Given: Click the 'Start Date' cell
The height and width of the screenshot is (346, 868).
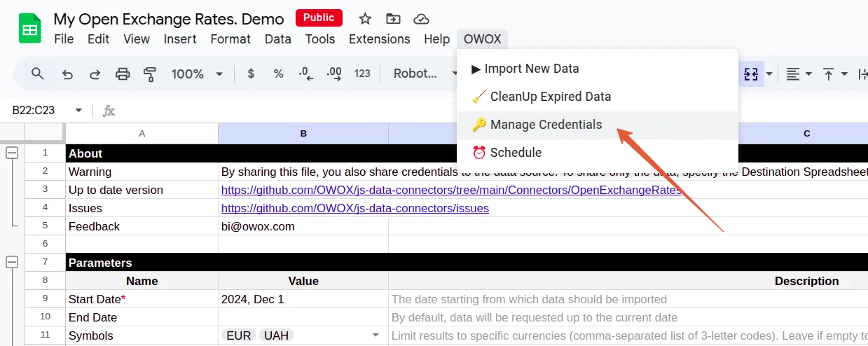Looking at the screenshot, I should [142, 299].
